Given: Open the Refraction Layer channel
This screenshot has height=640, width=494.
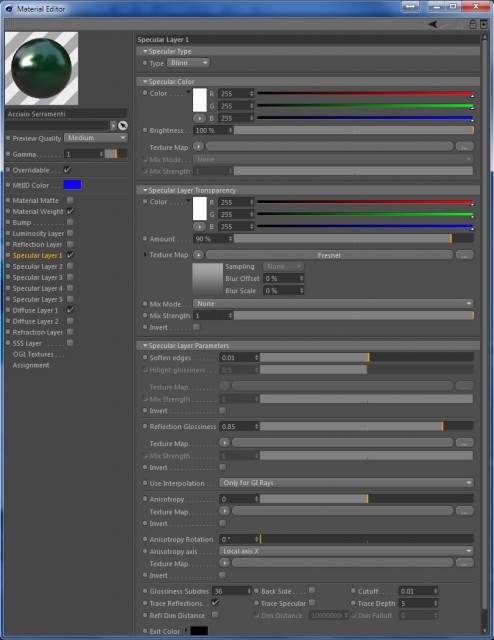Looking at the screenshot, I should (x=38, y=332).
